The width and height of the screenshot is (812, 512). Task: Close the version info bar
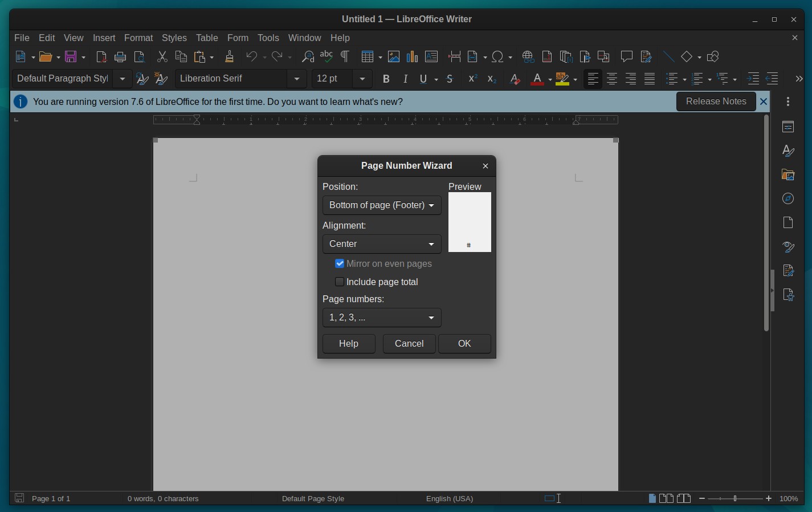pos(764,101)
